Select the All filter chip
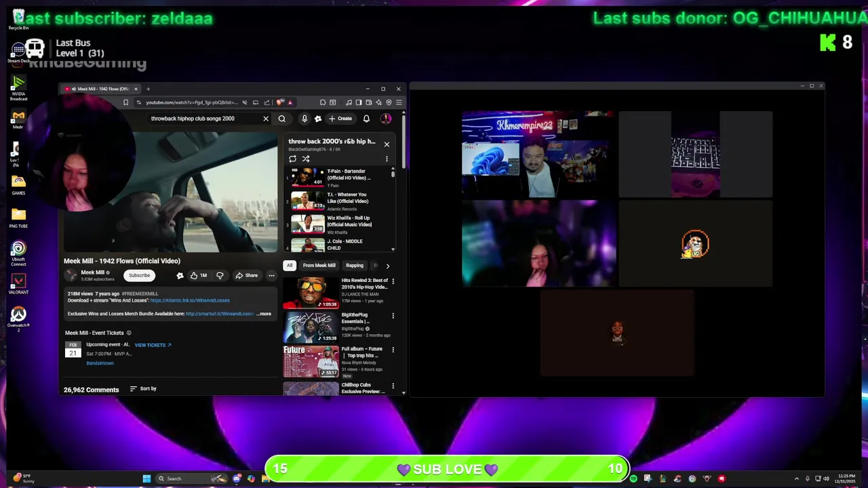The image size is (868, 488). [x=290, y=266]
